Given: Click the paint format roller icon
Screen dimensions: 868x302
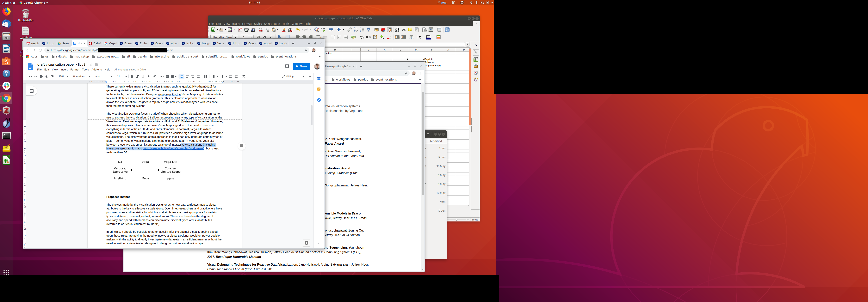Looking at the screenshot, I should pyautogui.click(x=52, y=76).
